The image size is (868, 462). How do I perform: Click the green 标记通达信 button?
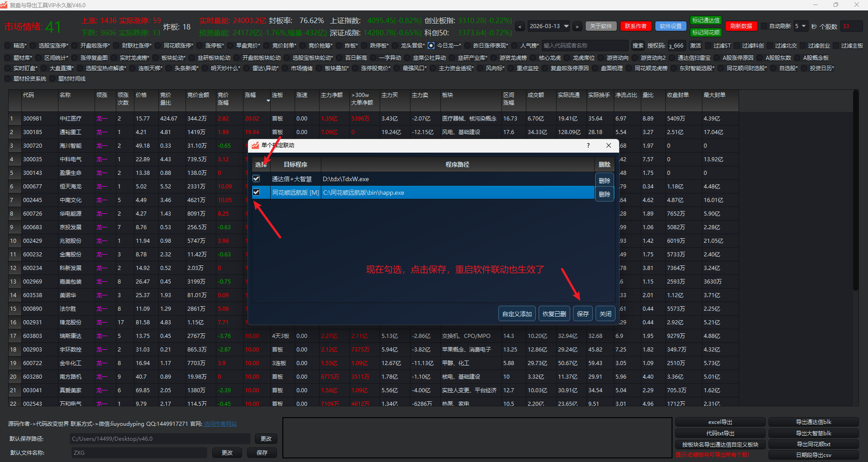click(x=706, y=20)
